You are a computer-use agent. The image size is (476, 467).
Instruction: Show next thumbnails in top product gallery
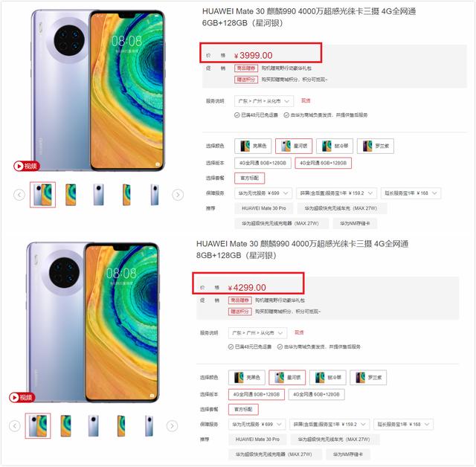point(178,195)
